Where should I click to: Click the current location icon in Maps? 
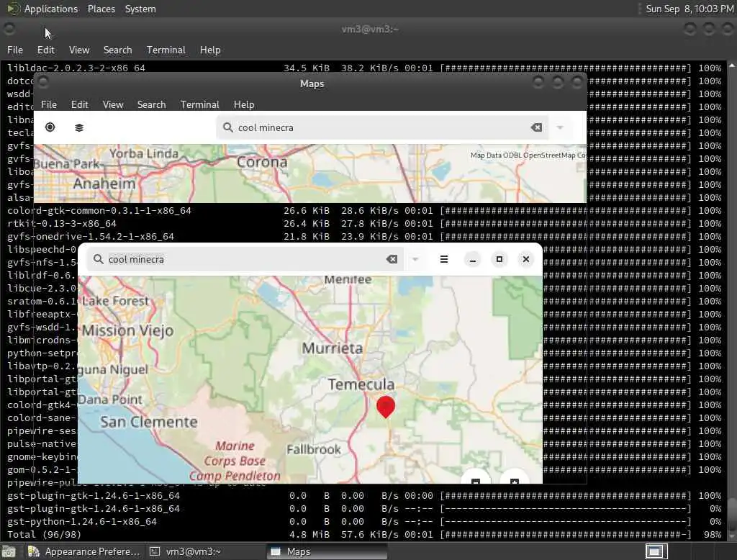coord(50,127)
